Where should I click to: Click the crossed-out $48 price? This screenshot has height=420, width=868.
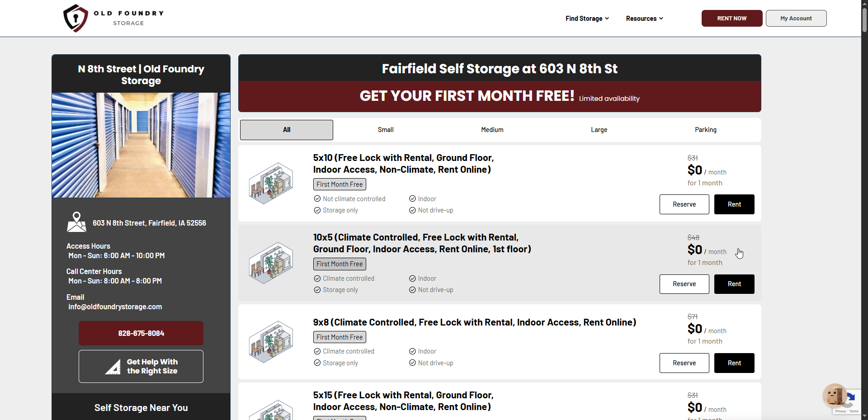click(x=693, y=237)
